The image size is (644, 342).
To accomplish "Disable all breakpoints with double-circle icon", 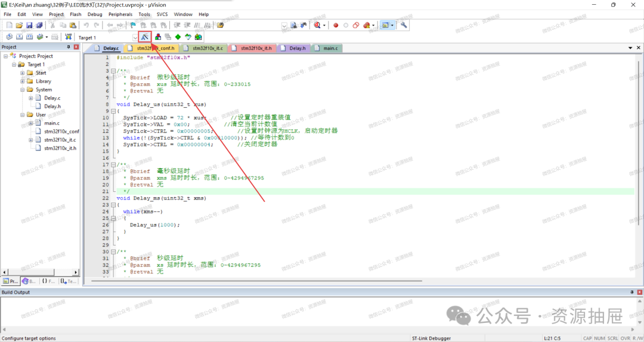I will coord(356,25).
